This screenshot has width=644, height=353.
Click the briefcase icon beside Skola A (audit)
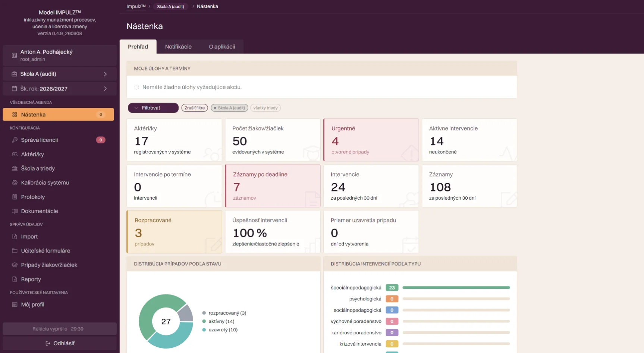tap(14, 74)
